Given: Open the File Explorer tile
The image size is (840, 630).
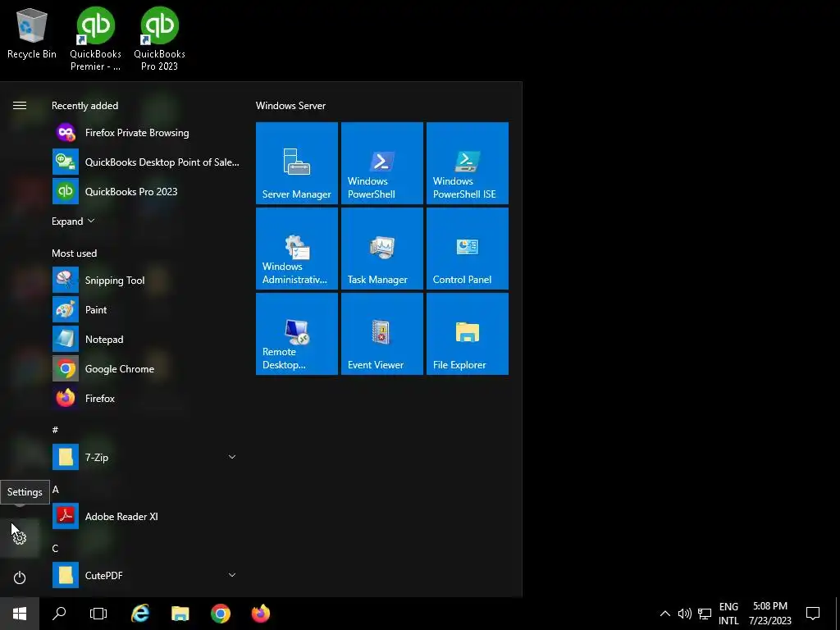Looking at the screenshot, I should point(467,334).
